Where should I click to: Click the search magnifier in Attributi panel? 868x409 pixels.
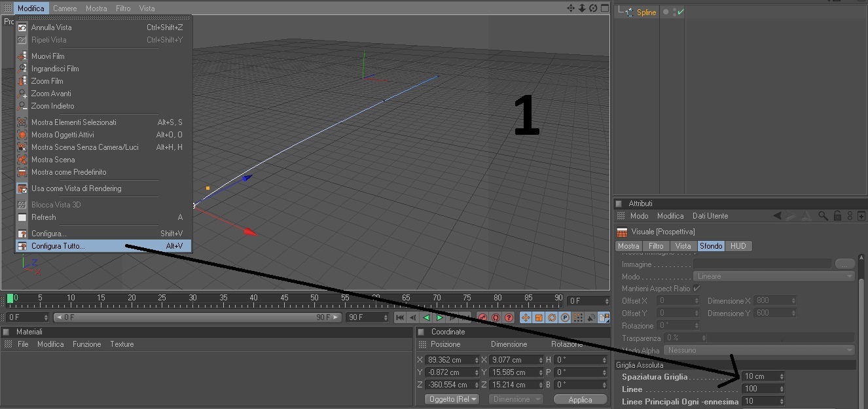click(x=823, y=216)
